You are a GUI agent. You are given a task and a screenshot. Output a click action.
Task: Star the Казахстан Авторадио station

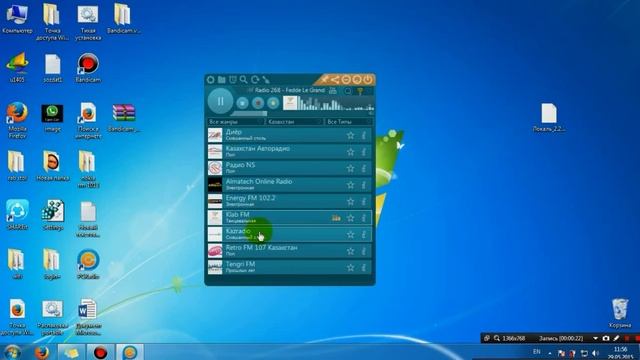point(351,152)
